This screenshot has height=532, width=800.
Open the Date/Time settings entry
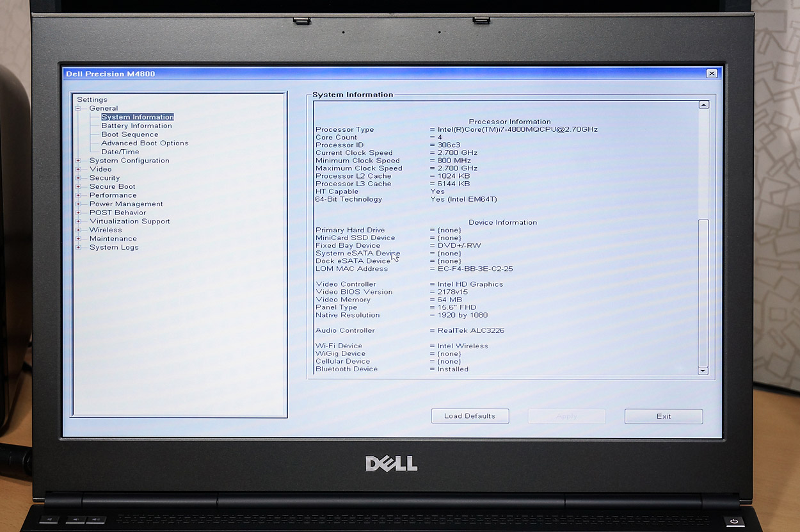[x=120, y=152]
